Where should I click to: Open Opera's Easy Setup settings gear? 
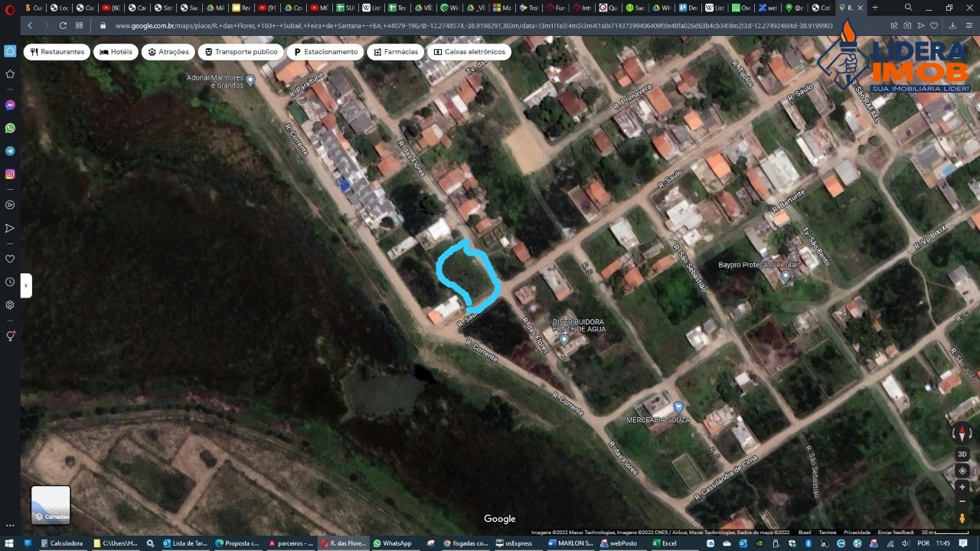(10, 304)
